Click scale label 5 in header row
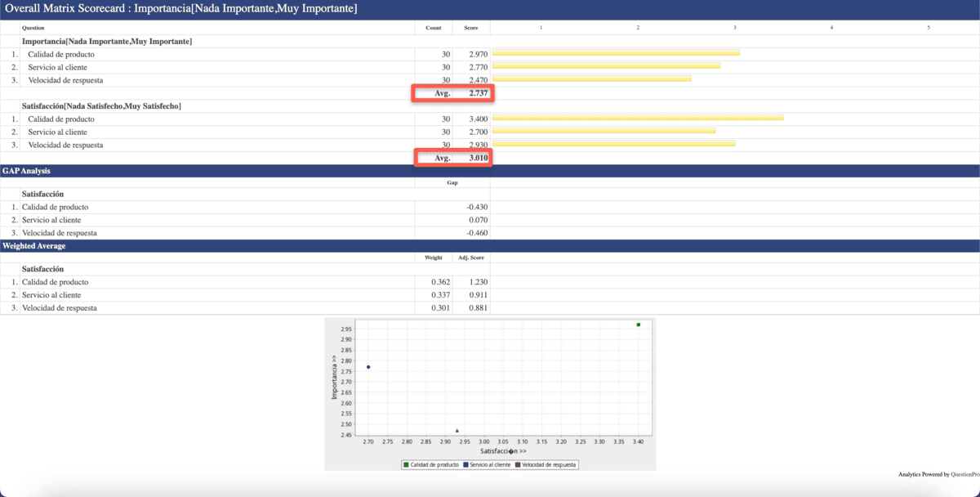This screenshot has width=980, height=497. [x=928, y=28]
